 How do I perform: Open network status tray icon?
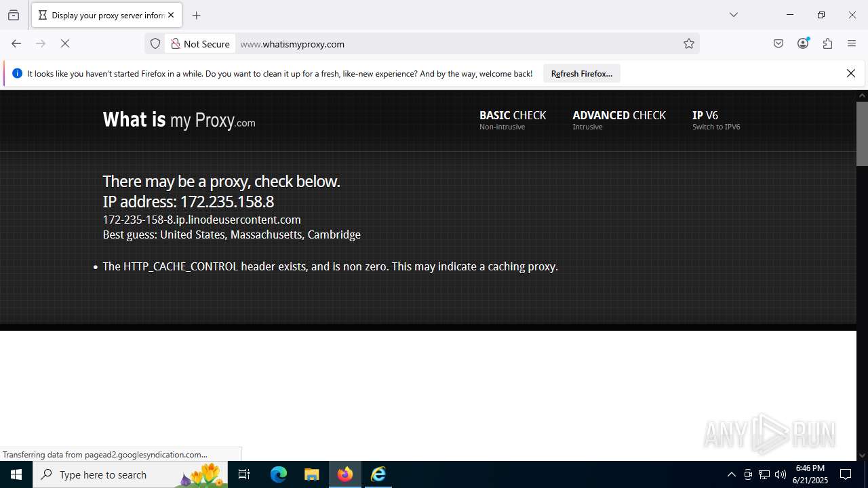click(764, 474)
